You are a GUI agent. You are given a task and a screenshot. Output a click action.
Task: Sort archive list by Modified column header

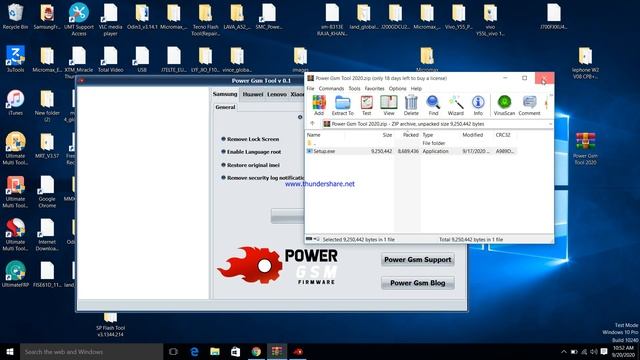473,135
